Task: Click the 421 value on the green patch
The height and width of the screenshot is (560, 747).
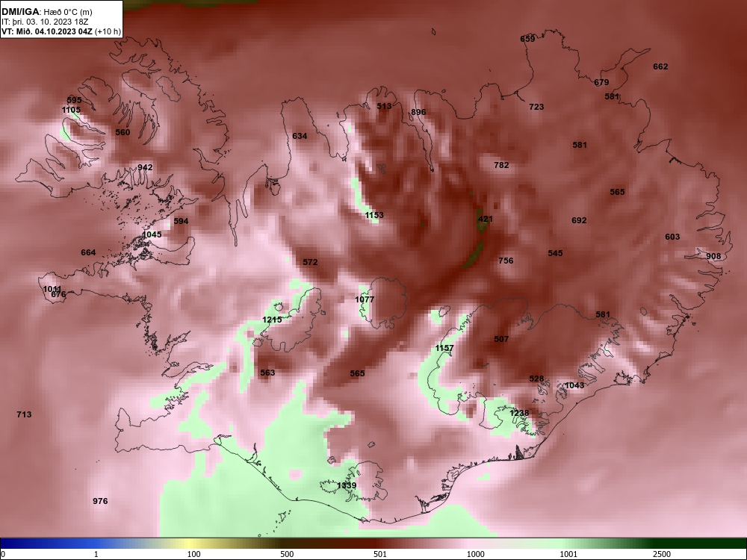Action: click(x=485, y=219)
